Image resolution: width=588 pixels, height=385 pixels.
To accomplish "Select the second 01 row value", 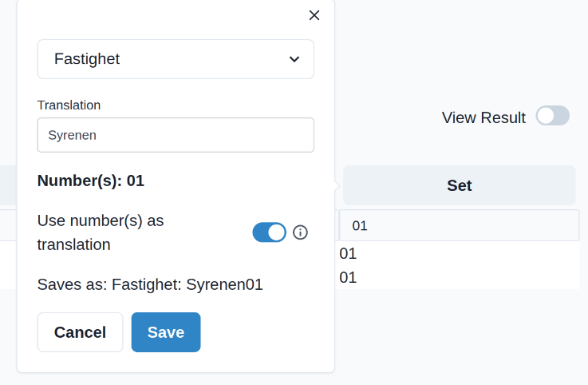I will tap(348, 278).
